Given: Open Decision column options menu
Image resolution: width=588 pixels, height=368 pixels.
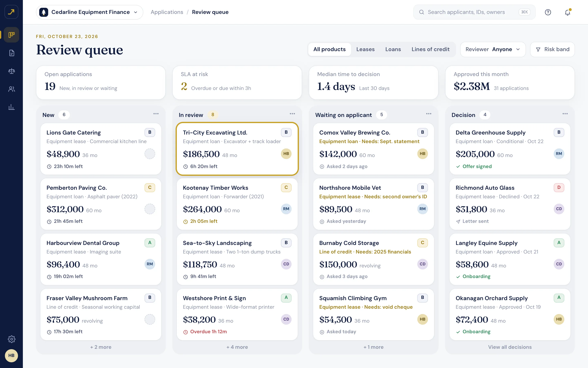Looking at the screenshot, I should click(565, 114).
